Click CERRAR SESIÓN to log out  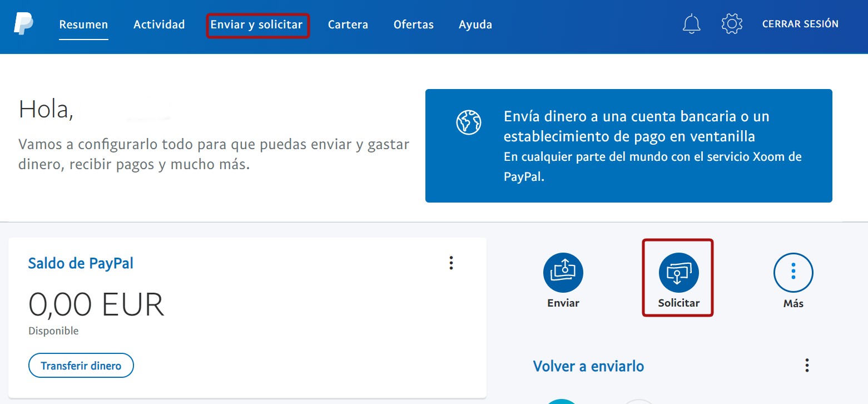tap(800, 24)
